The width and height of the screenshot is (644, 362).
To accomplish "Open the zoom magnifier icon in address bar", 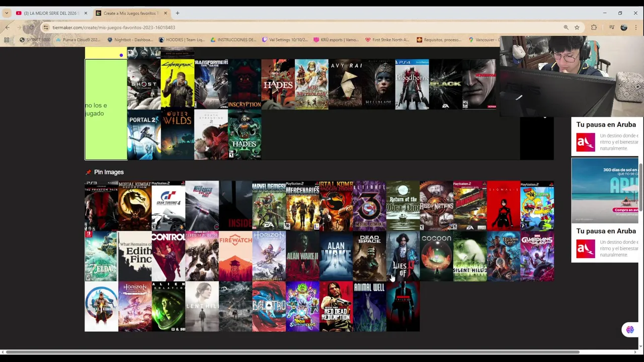I will pos(566,27).
